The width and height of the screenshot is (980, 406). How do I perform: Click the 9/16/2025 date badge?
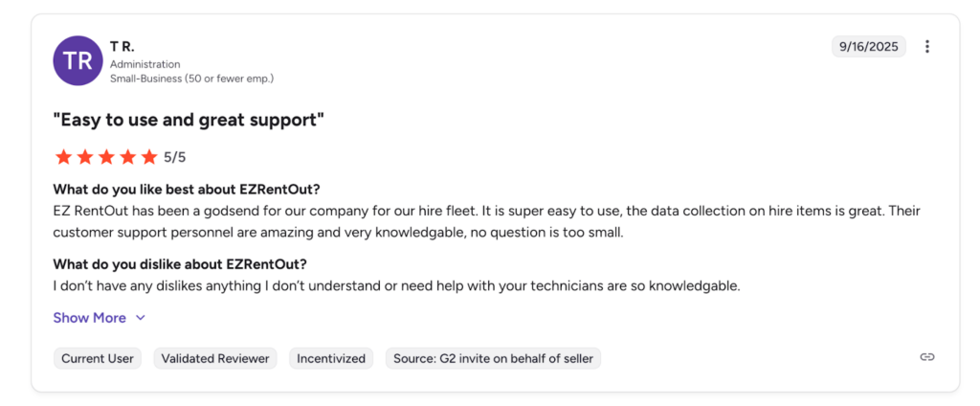point(869,47)
